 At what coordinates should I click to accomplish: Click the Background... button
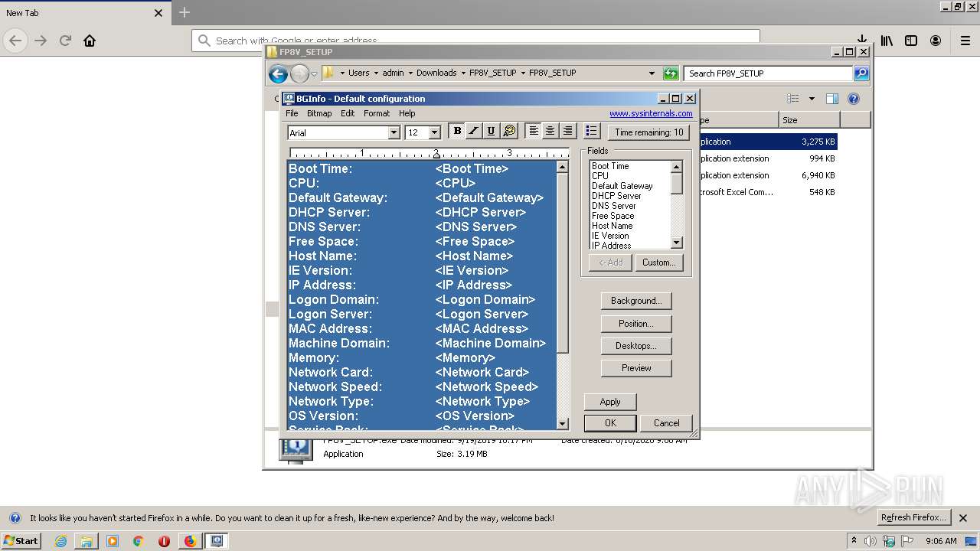coord(636,301)
